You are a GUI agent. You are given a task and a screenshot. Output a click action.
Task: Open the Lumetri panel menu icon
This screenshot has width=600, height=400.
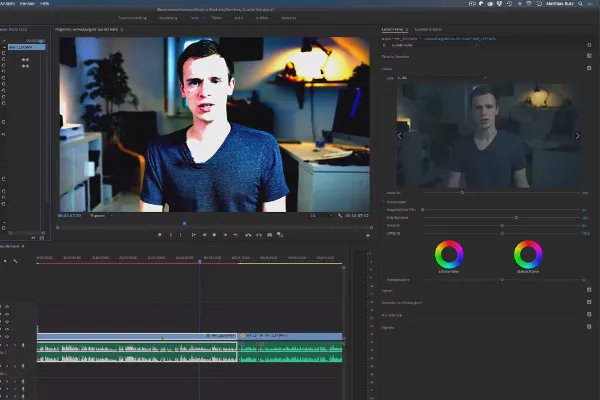click(407, 29)
